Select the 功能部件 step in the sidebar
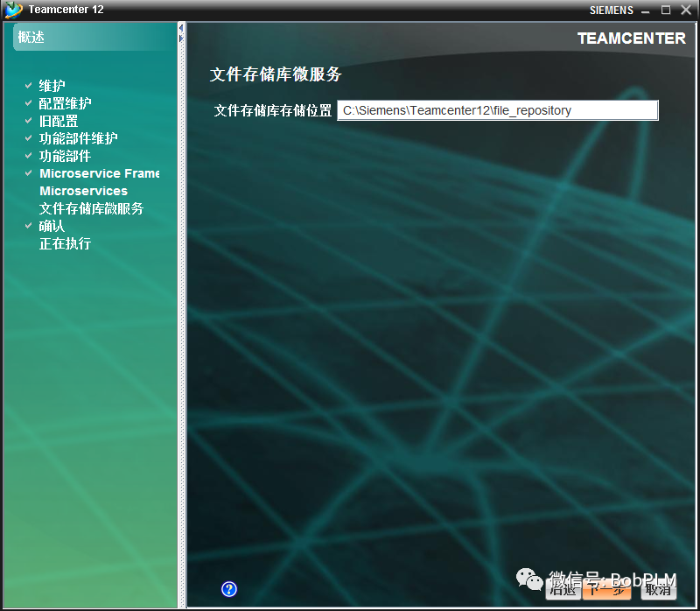Screen dimensions: 700x611 click(x=65, y=156)
